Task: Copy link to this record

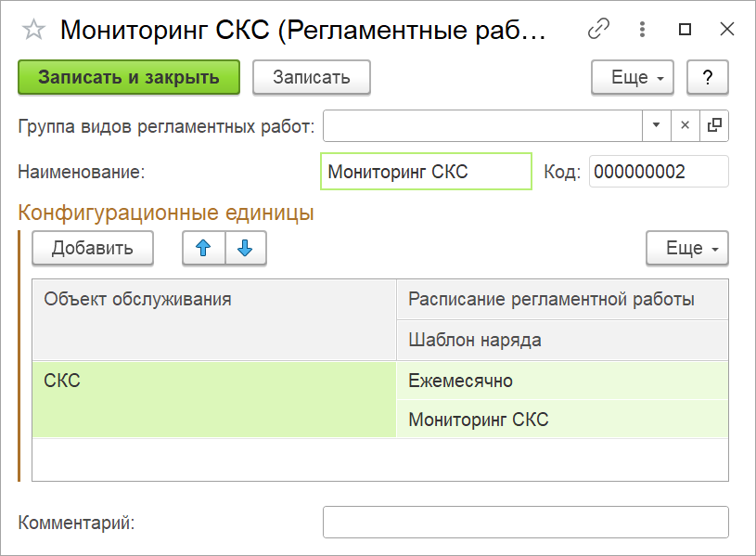Action: (x=599, y=30)
